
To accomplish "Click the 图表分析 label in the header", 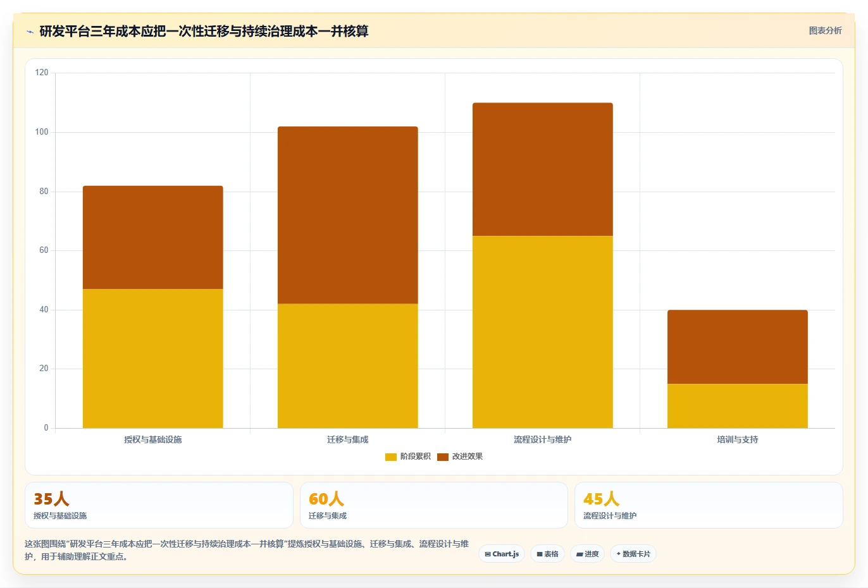I will 825,30.
